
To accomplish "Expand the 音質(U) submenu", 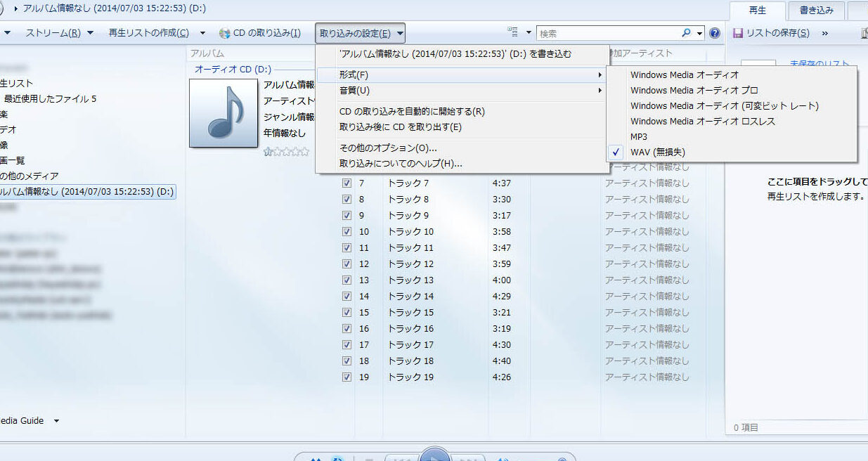I will [x=461, y=91].
